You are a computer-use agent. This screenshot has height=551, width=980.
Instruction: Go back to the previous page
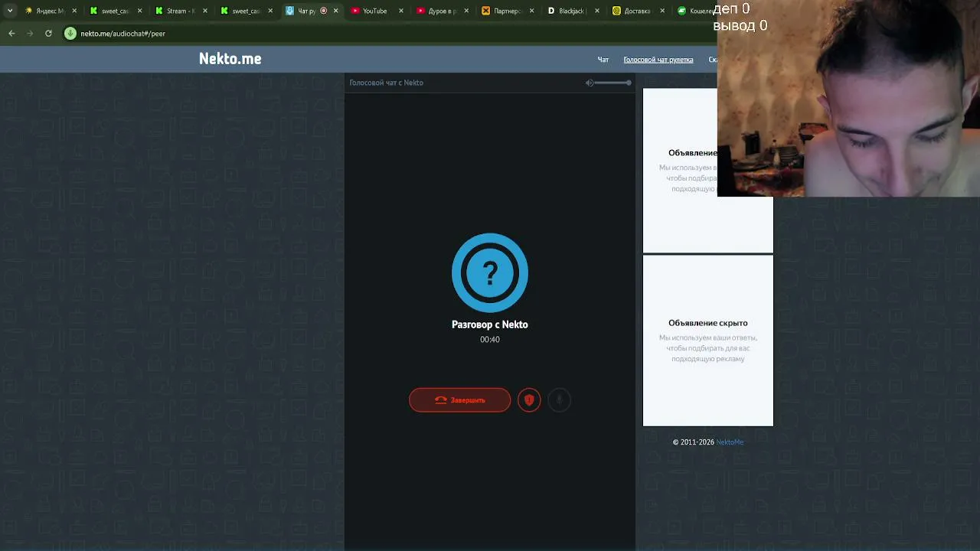[x=11, y=34]
